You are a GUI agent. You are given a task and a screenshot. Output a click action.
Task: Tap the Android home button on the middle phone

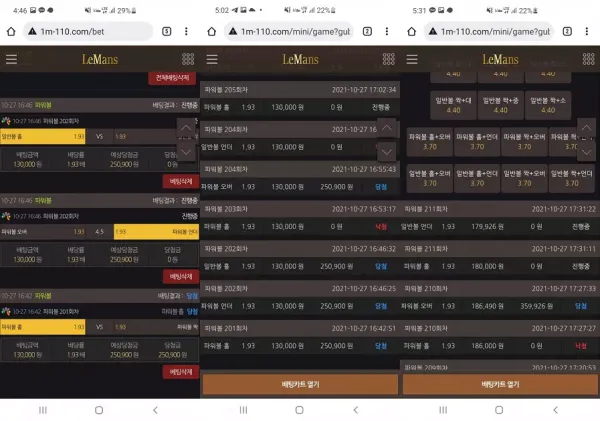click(300, 410)
